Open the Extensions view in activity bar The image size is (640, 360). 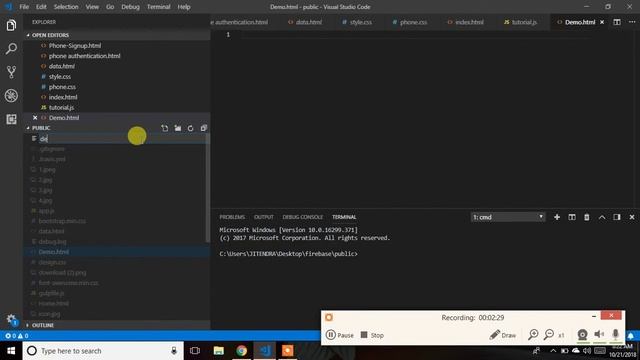[x=11, y=119]
